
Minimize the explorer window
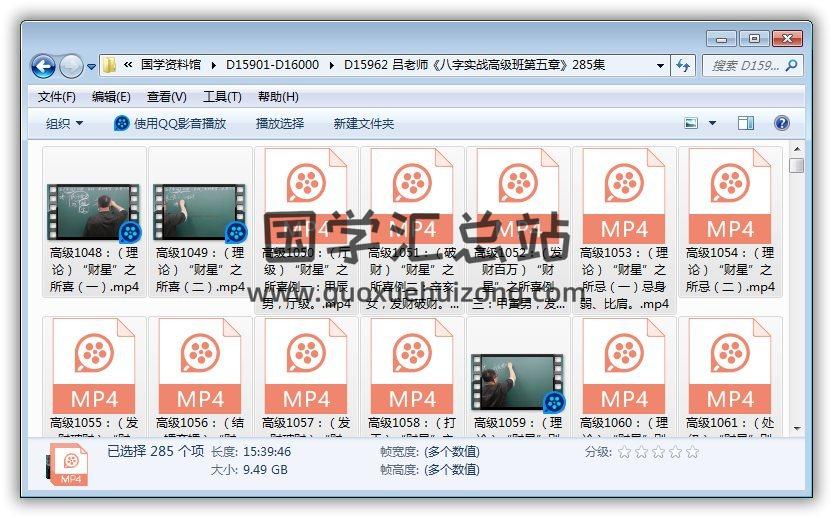tap(721, 39)
